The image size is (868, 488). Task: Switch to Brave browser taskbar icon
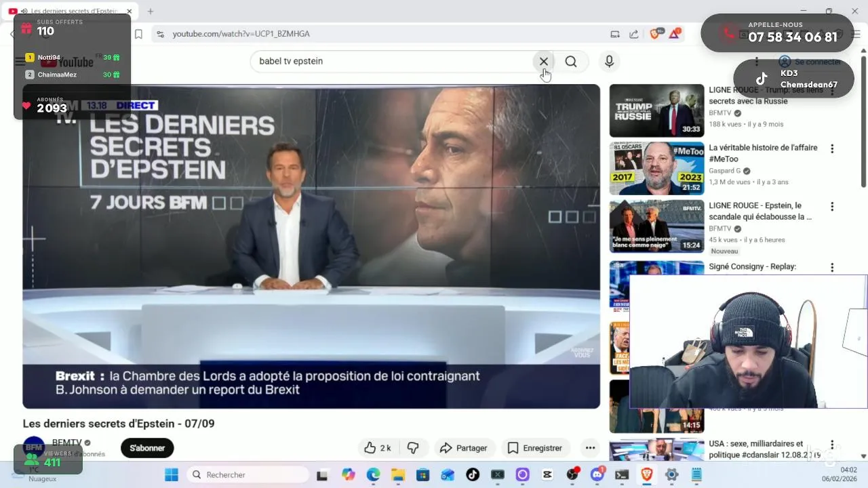click(x=647, y=474)
